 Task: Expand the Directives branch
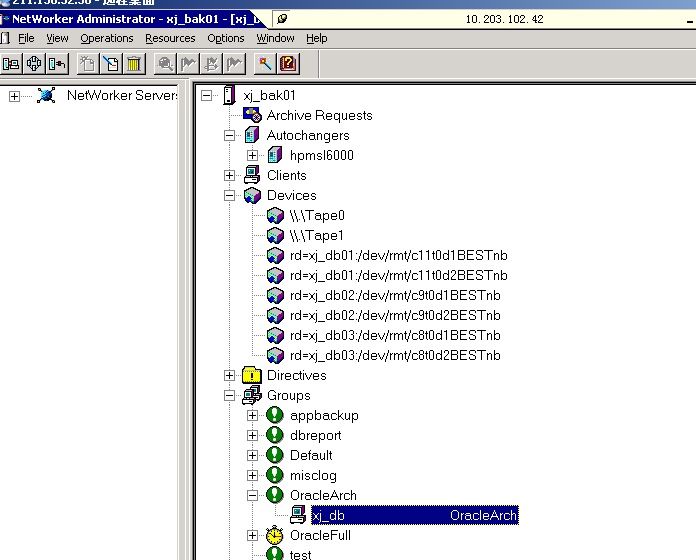click(x=229, y=375)
